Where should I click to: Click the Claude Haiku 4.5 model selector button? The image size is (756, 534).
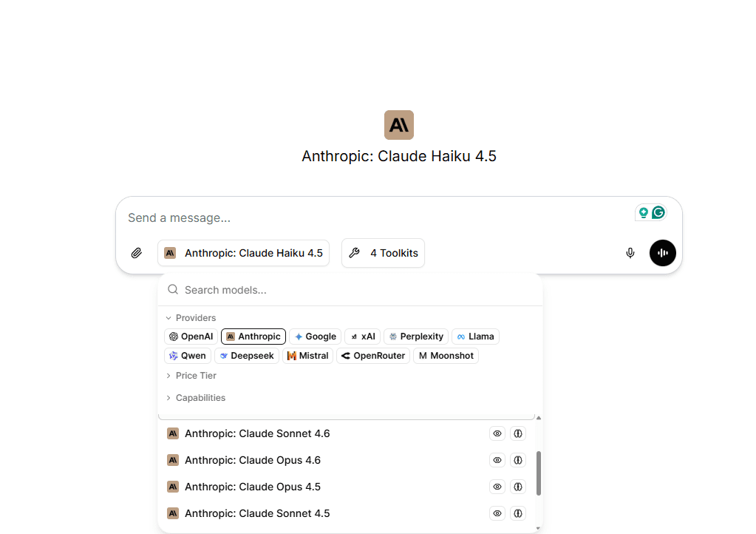tap(244, 253)
